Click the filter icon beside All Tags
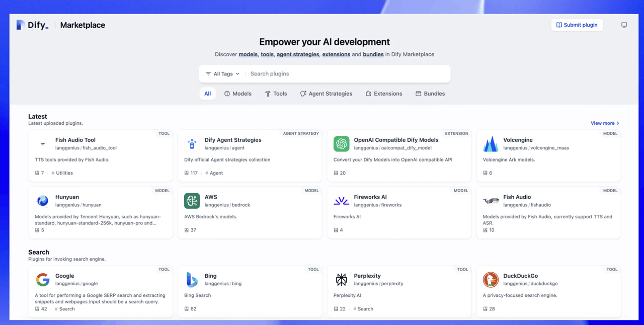 coord(208,74)
